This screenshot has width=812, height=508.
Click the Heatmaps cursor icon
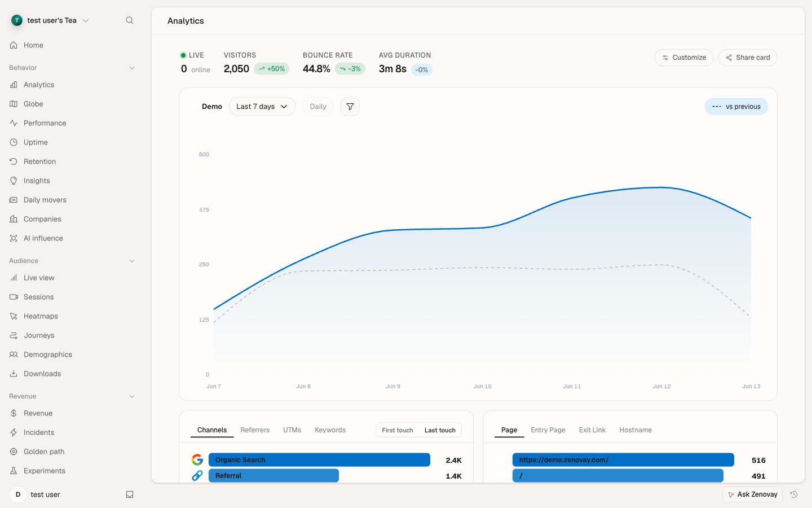click(14, 316)
